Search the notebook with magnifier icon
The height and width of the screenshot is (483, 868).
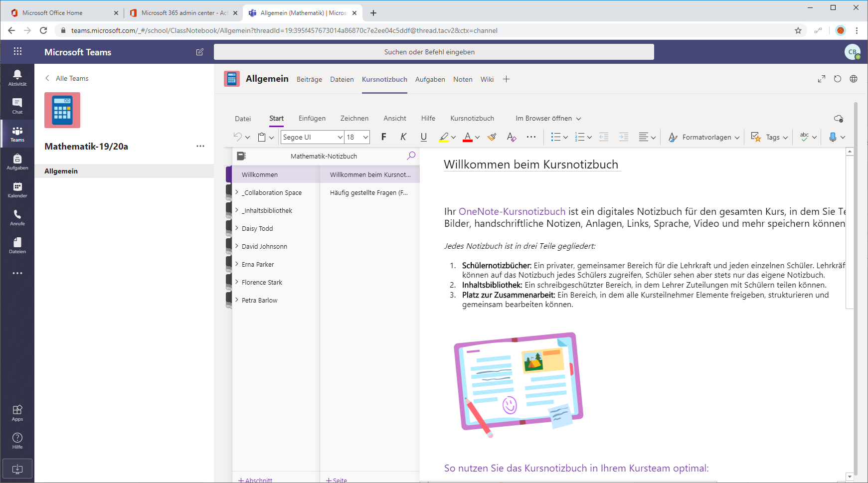pyautogui.click(x=411, y=156)
